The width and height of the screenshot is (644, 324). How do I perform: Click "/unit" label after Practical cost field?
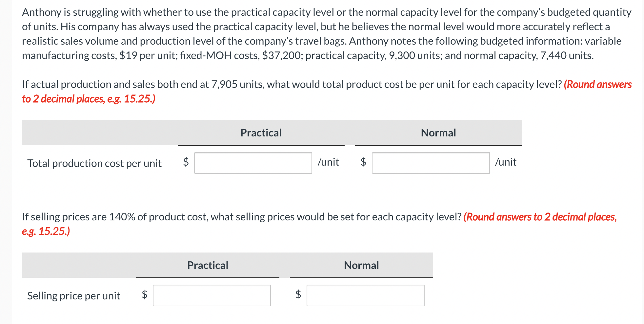tap(328, 162)
